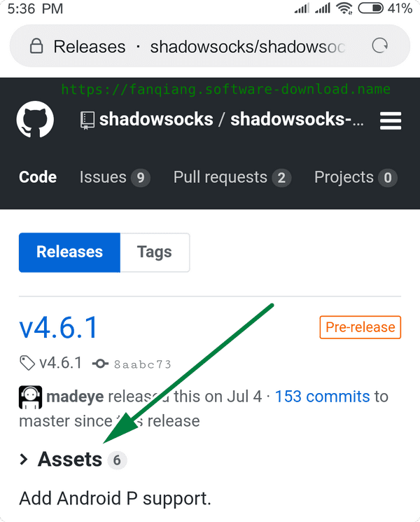420x522 pixels.
Task: Open the v4.6.1 release title link
Action: [59, 328]
